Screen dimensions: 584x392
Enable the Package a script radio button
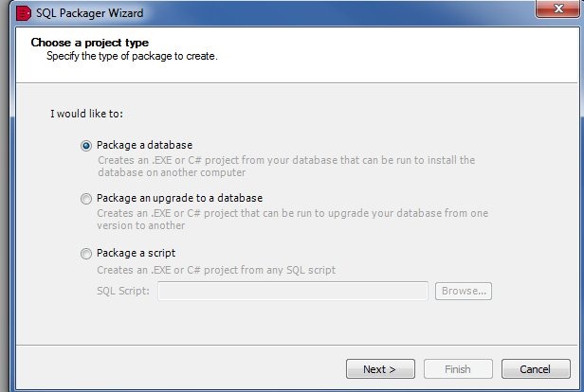point(87,254)
